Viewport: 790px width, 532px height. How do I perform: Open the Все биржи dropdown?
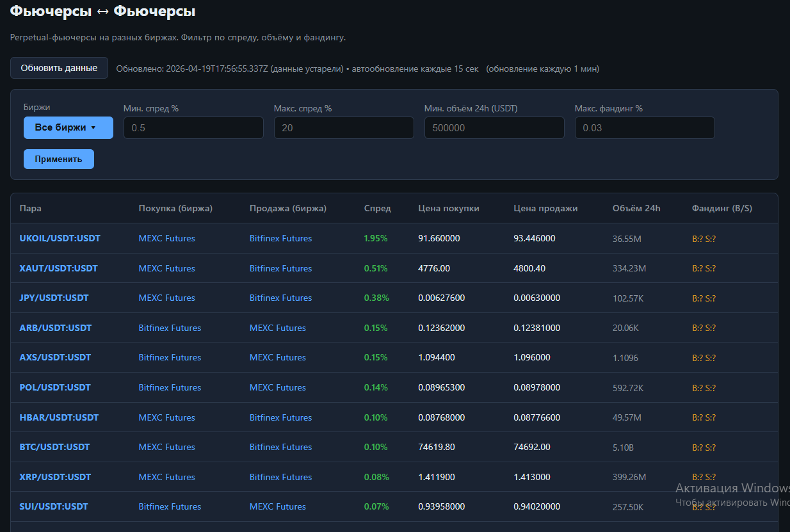click(69, 127)
